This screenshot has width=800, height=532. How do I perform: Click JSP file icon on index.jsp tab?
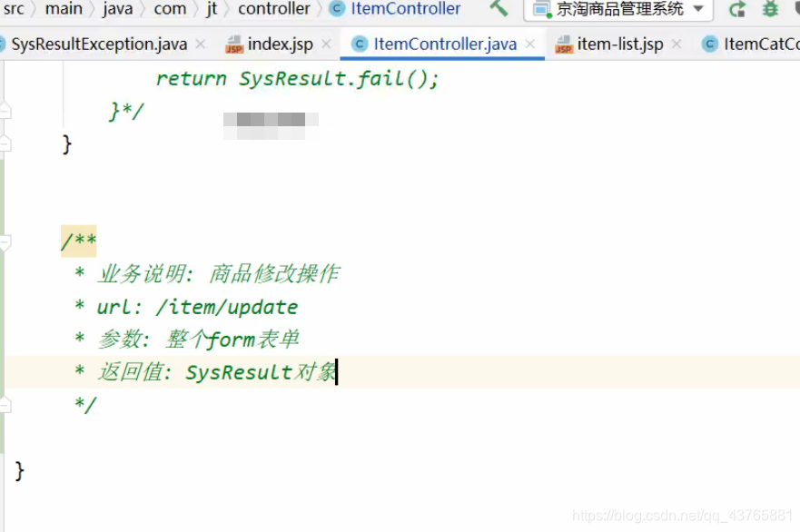coord(233,44)
